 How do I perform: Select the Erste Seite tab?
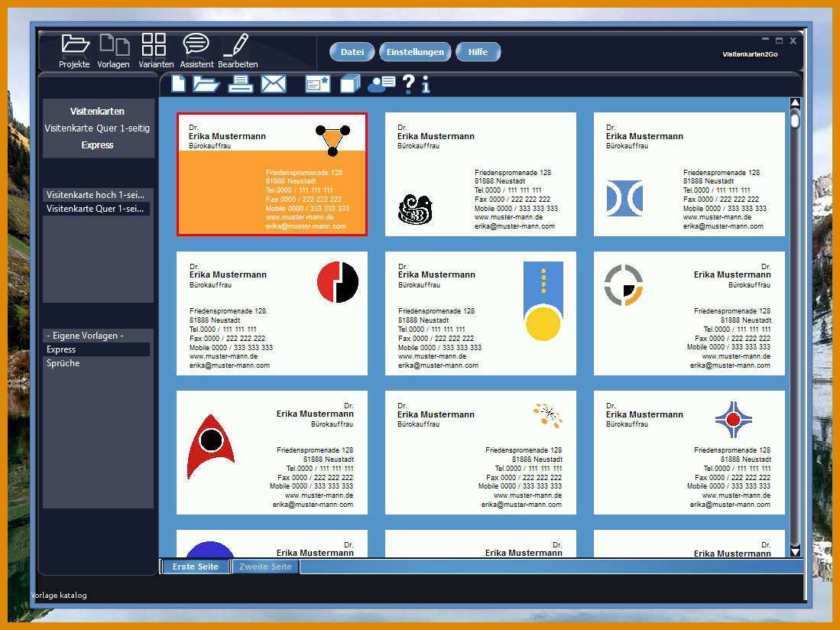pyautogui.click(x=196, y=567)
